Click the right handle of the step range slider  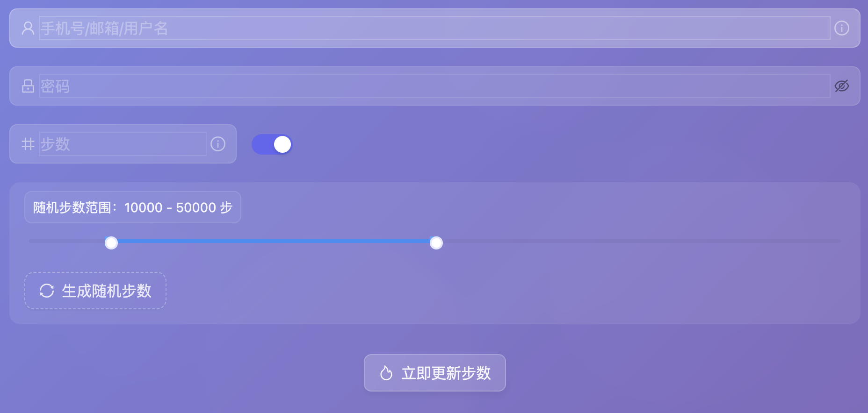[x=436, y=242]
